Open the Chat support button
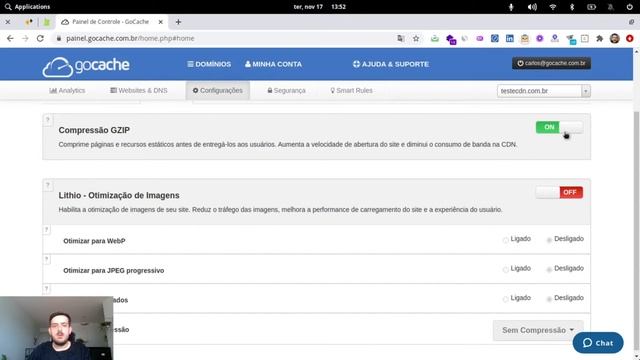Viewport: 640px width, 360px height. (x=598, y=343)
